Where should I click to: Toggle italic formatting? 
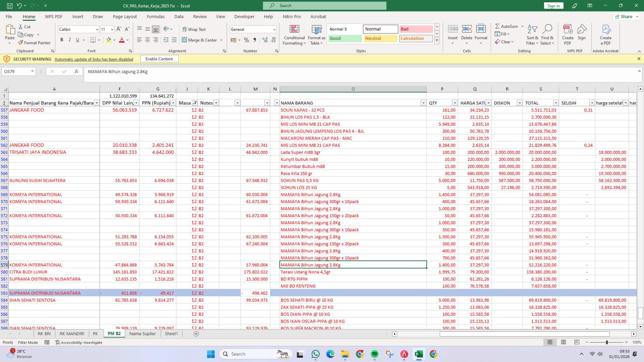pos(69,40)
